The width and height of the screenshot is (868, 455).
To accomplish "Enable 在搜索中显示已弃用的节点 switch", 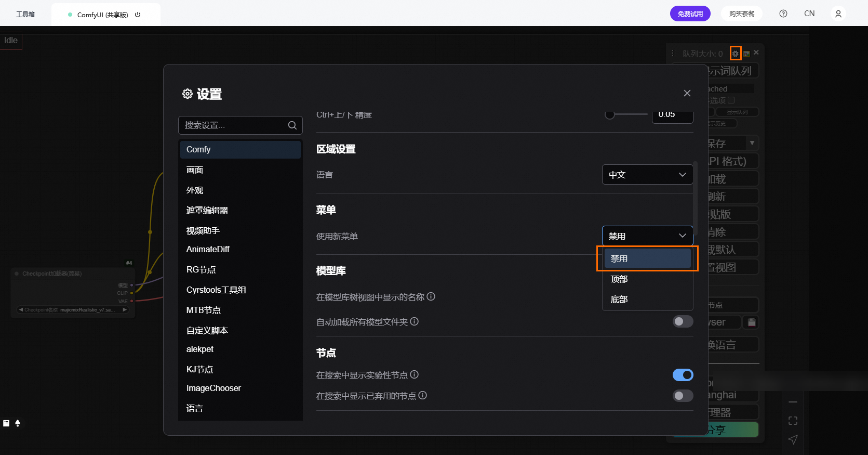I will [x=683, y=396].
